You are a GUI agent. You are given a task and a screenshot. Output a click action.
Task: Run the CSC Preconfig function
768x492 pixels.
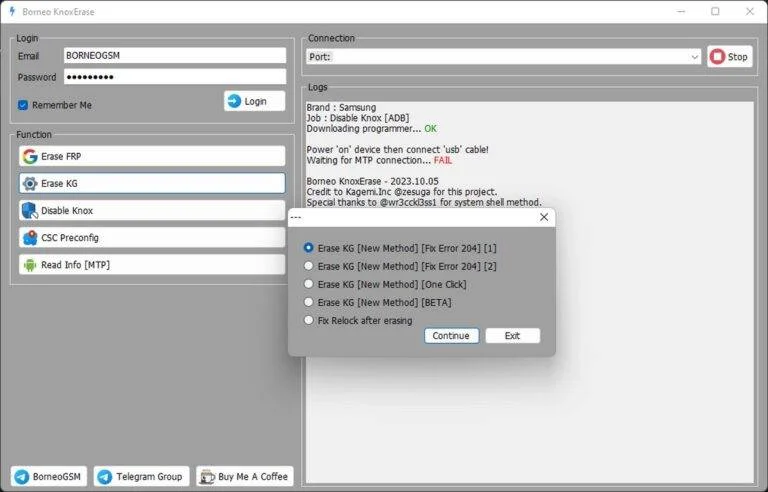[x=152, y=238]
